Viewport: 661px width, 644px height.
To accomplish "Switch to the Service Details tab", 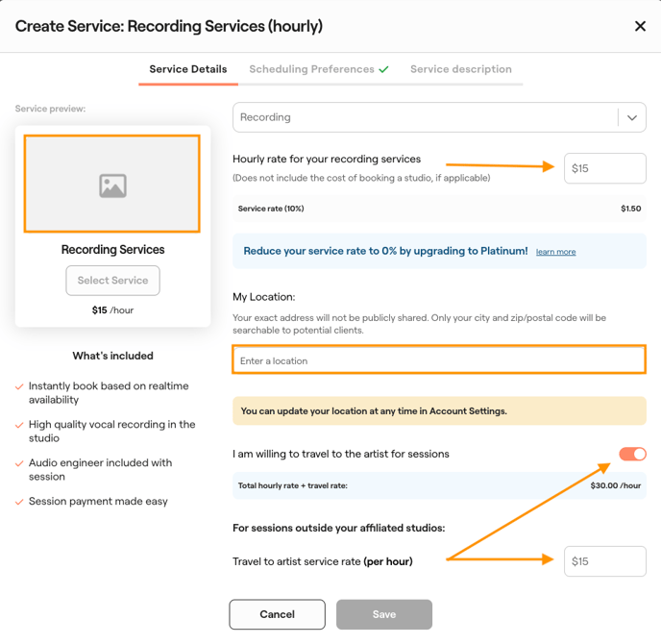I will tap(188, 69).
